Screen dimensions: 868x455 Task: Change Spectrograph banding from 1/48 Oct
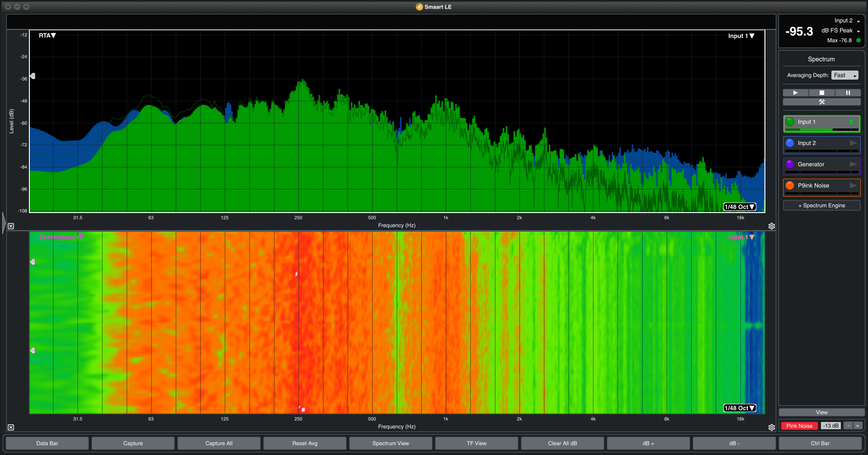tap(740, 408)
